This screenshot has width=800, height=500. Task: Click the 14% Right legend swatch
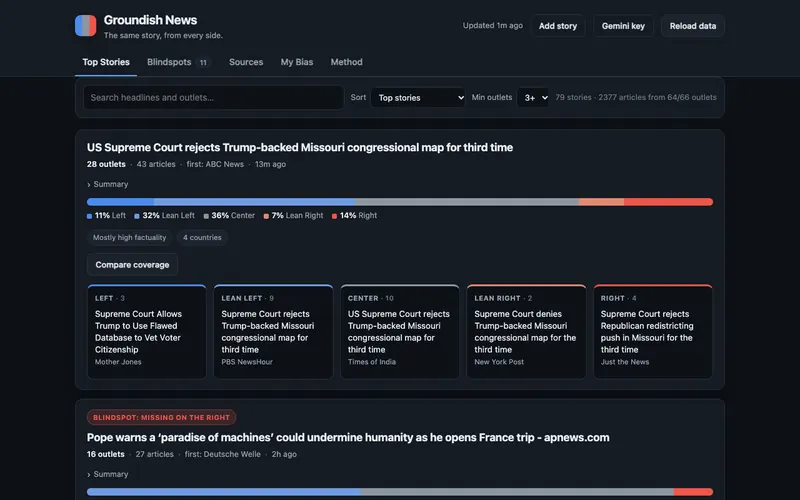(335, 216)
